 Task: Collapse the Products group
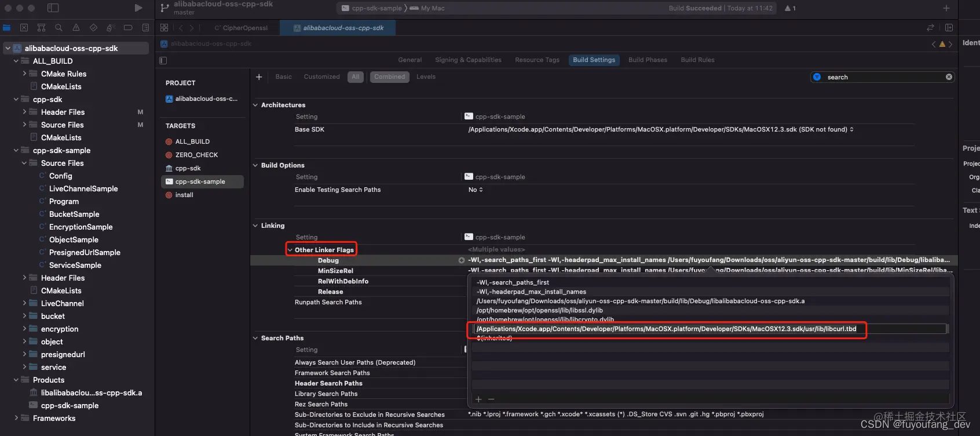[16, 380]
